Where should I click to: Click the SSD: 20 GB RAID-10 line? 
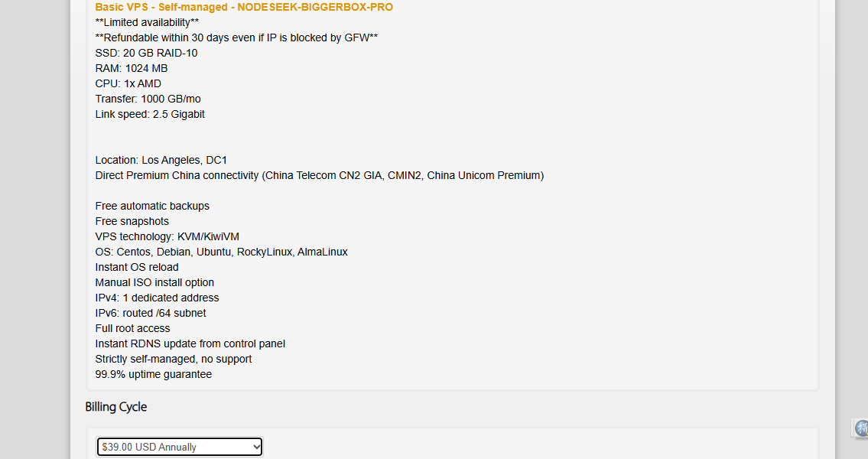[x=146, y=53]
